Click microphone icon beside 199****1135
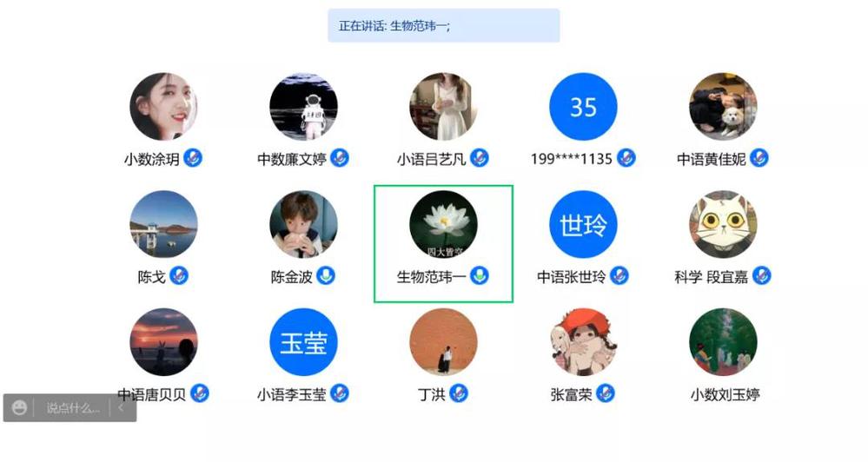The height and width of the screenshot is (462, 868). tap(626, 158)
